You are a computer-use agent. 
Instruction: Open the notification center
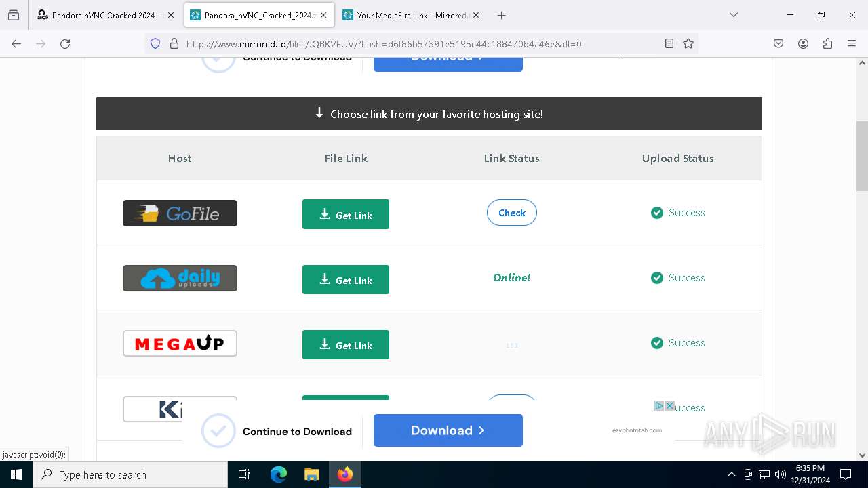(x=846, y=474)
